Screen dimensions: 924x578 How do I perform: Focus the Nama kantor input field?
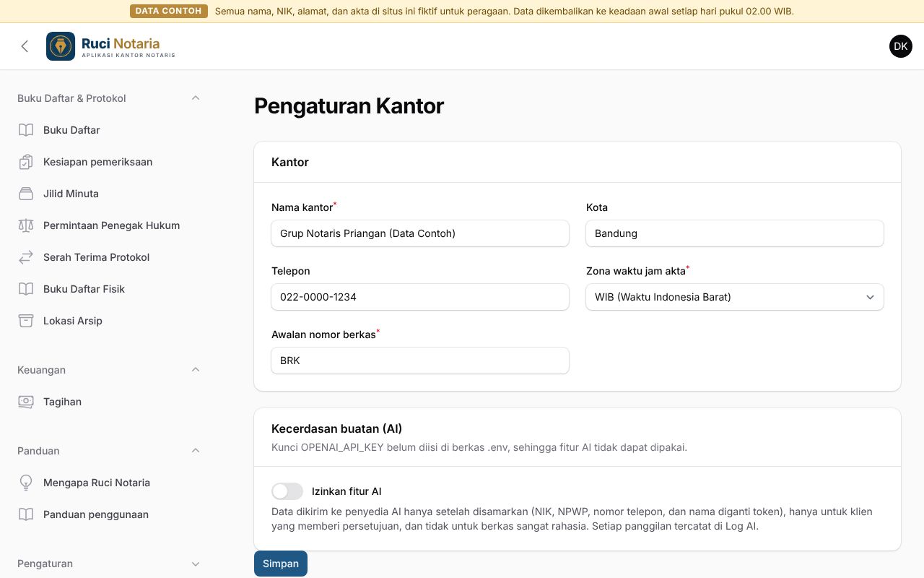click(x=420, y=233)
